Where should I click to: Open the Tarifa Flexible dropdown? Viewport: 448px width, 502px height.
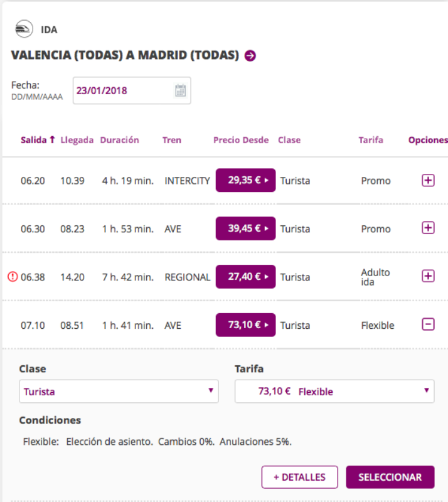coord(334,392)
